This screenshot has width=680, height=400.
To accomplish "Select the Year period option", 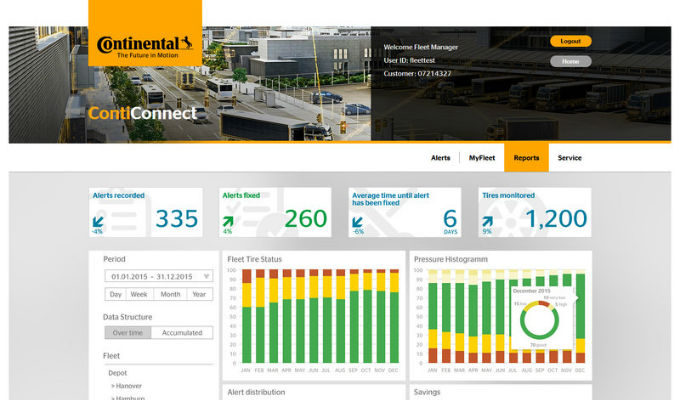I will point(199,294).
